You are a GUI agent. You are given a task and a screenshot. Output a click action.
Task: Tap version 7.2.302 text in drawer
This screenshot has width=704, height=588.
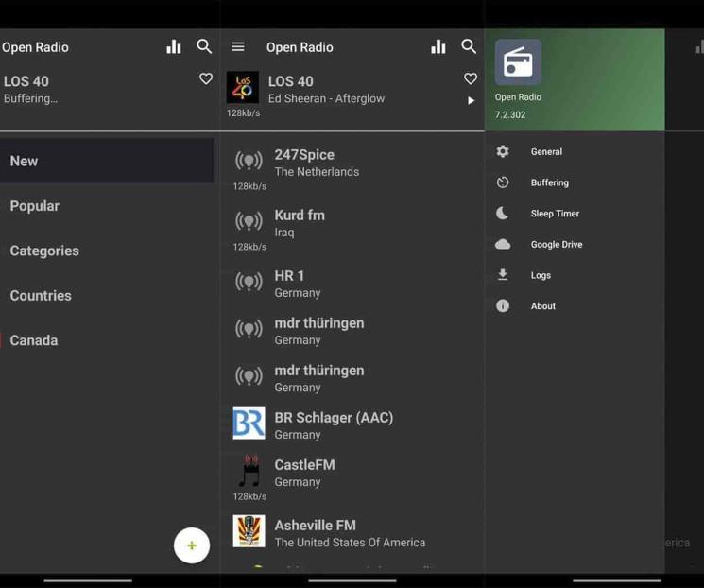pyautogui.click(x=510, y=115)
